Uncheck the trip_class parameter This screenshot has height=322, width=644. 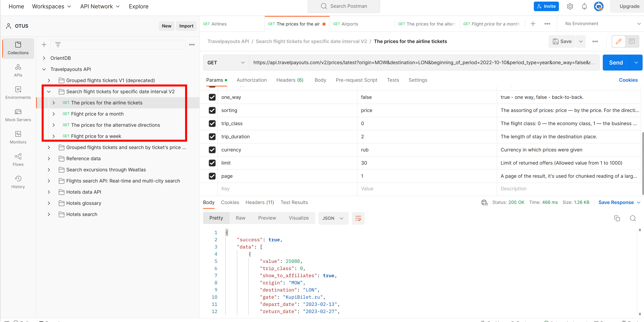212,124
